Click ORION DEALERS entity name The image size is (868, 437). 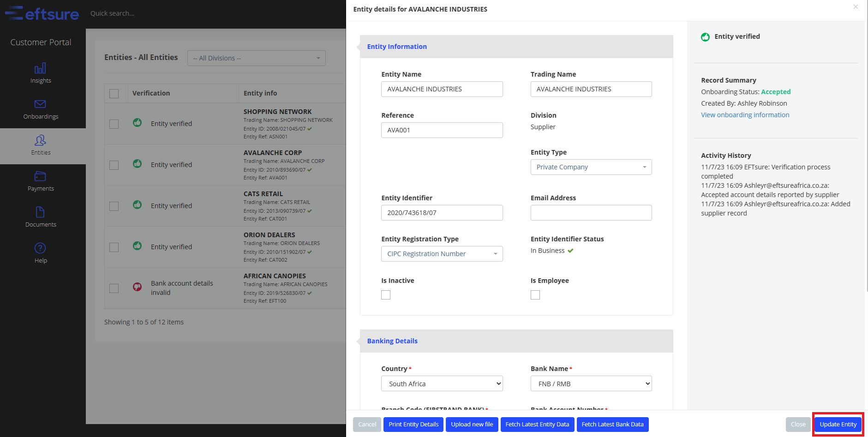[269, 235]
